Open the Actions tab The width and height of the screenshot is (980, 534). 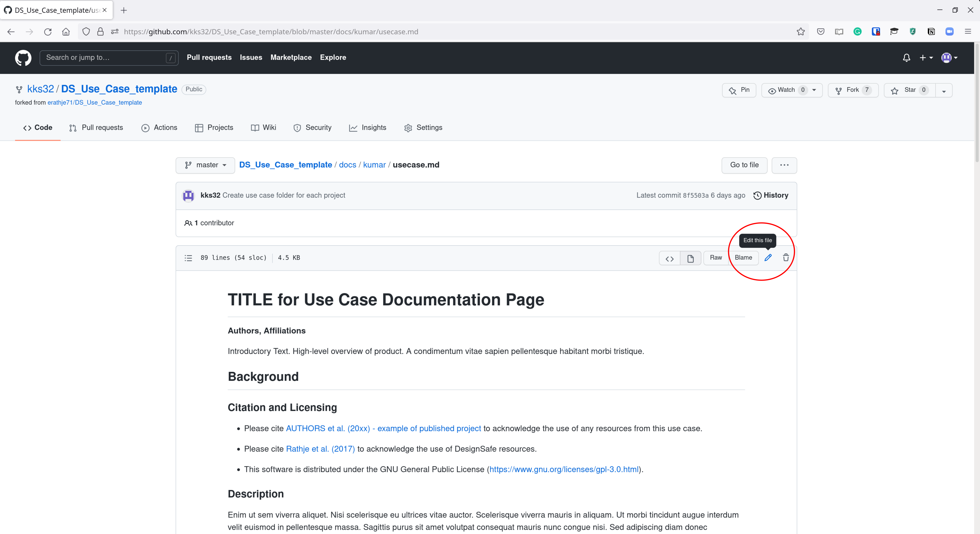(x=159, y=128)
